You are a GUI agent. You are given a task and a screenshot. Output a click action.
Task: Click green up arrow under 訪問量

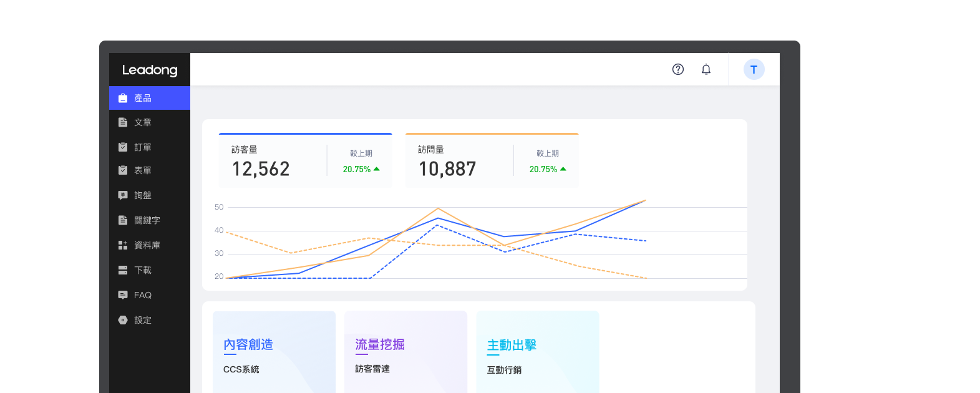click(x=563, y=169)
